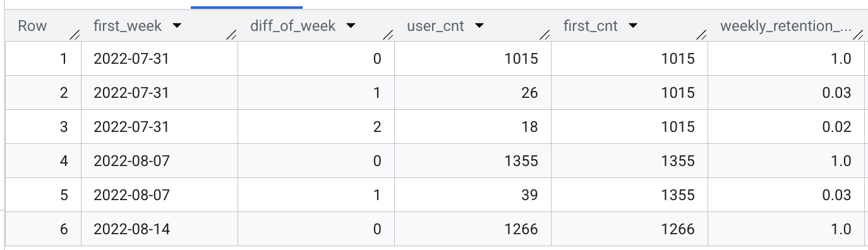Select row 1 first_week cell 2022-07-31
The image size is (868, 250).
(159, 59)
